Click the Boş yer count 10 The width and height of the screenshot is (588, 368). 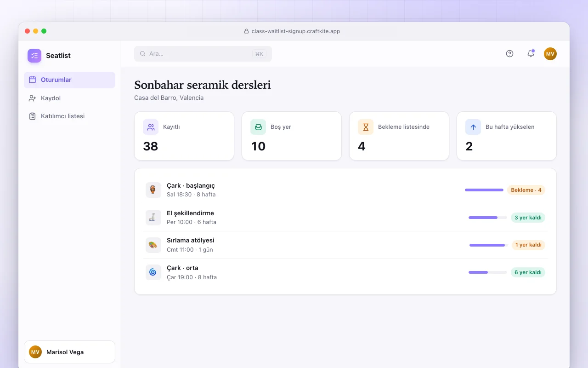click(x=258, y=146)
